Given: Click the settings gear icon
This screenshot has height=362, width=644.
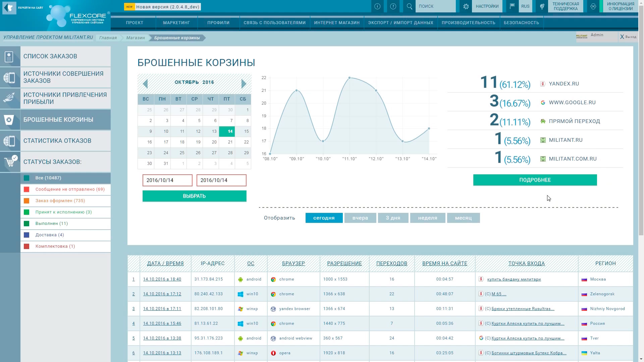Looking at the screenshot, I should 466,6.
